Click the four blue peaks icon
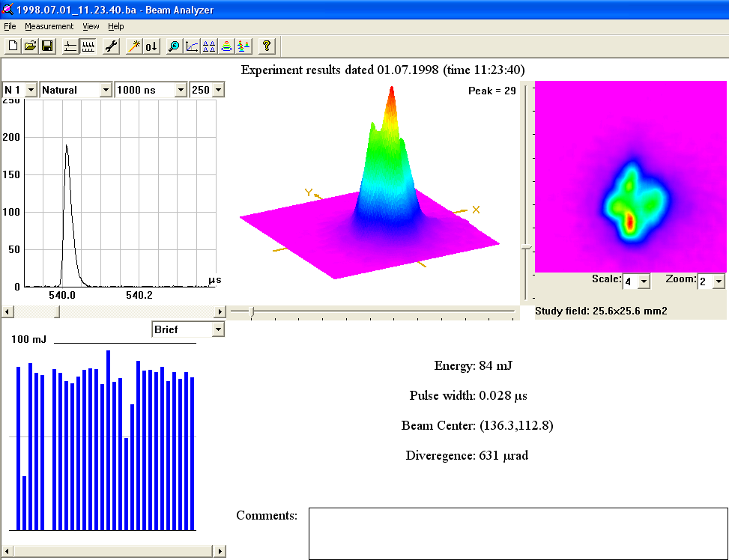Image resolution: width=729 pixels, height=560 pixels. click(209, 46)
